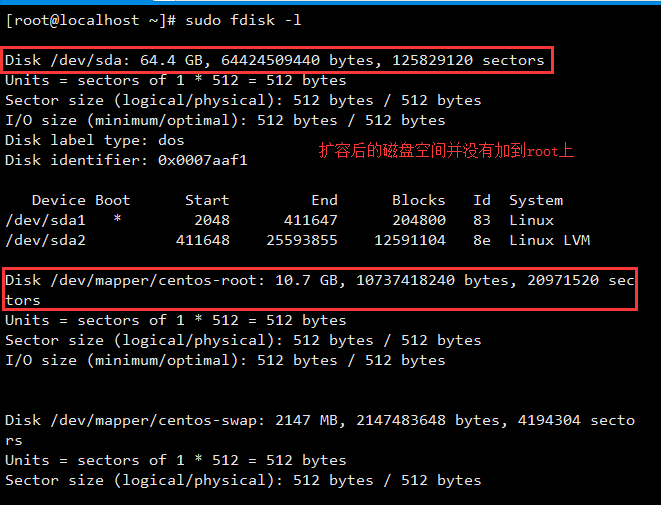
Task: Click the 'Disk label type: dos' line
Action: pyautogui.click(x=94, y=140)
